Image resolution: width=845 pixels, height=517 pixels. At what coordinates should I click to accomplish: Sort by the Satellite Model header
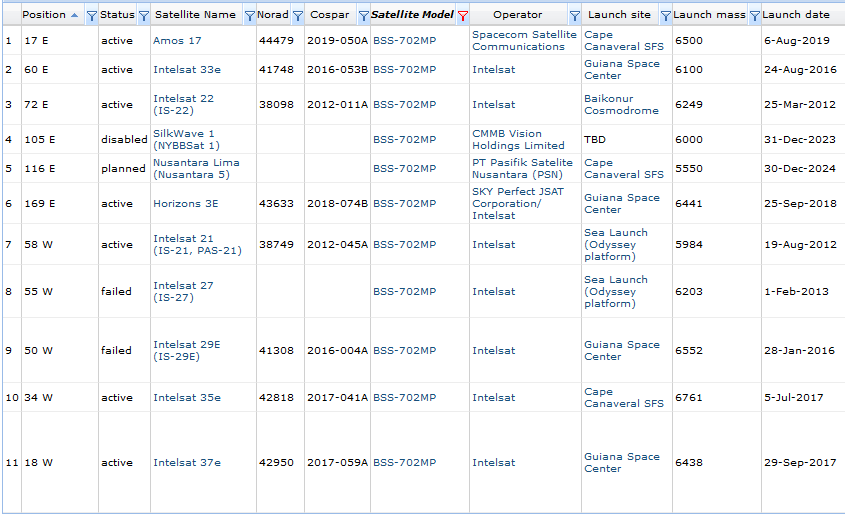click(x=412, y=15)
